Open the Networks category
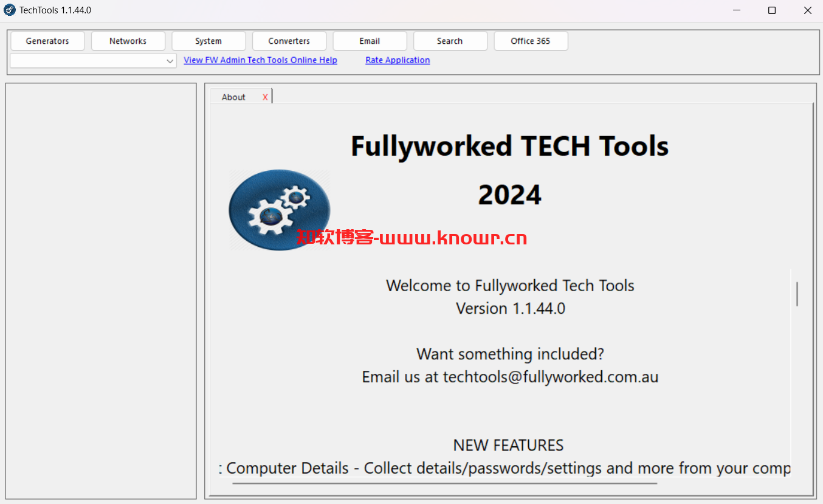Screen dimensions: 823x504 coord(128,41)
